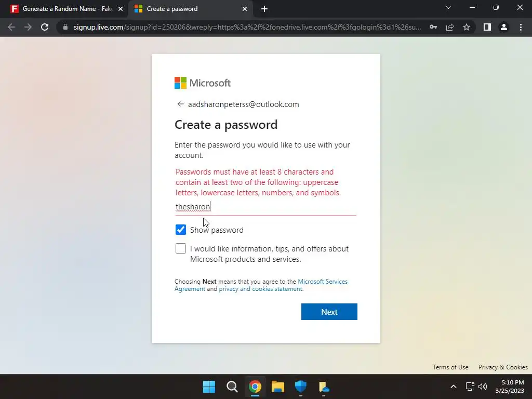
Task: Open clock showing 5:10 PM
Action: point(510,387)
